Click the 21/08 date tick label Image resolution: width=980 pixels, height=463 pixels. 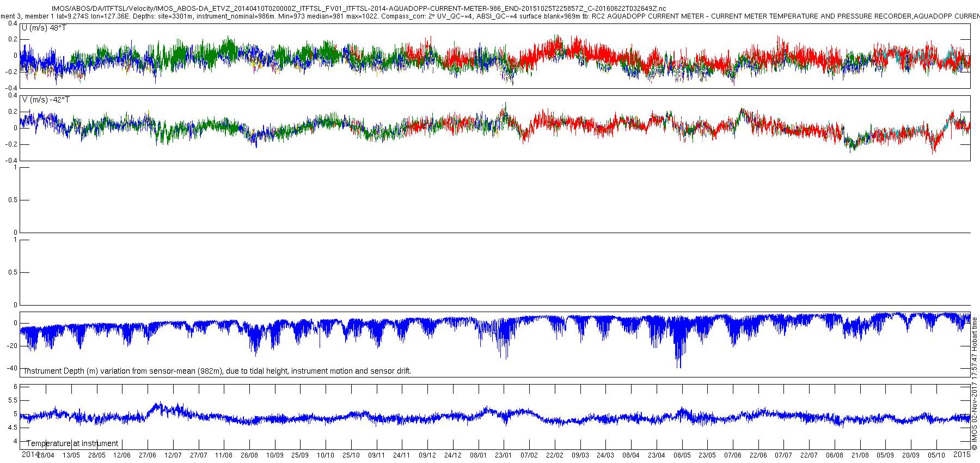coord(860,455)
